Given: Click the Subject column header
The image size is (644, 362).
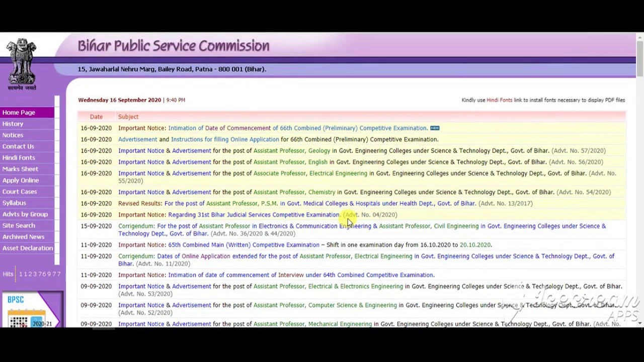Looking at the screenshot, I should [128, 117].
